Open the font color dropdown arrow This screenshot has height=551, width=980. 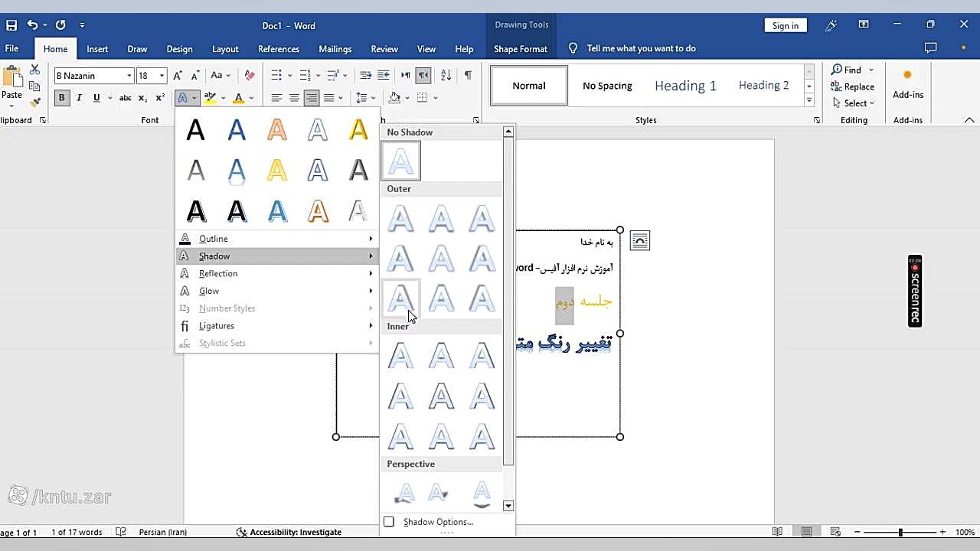[251, 98]
